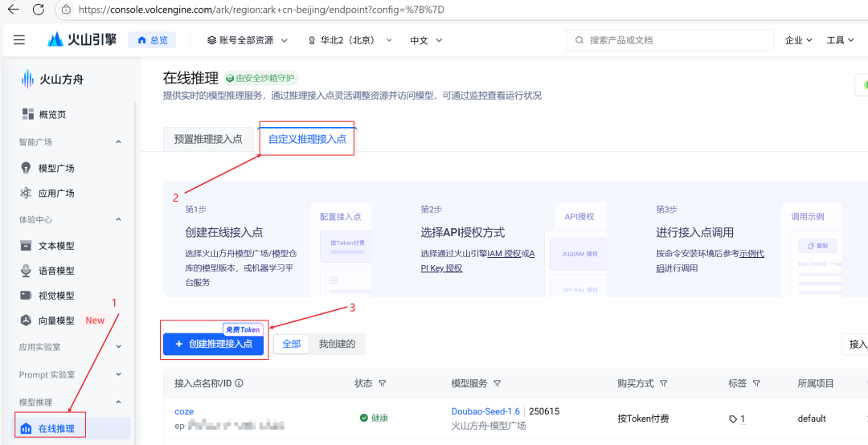Click the tag icon in coze row

coord(734,419)
